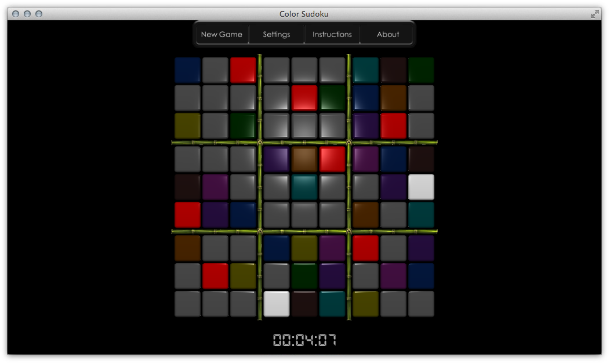Select the red tile in the top row
The width and height of the screenshot is (610, 364).
pyautogui.click(x=243, y=70)
